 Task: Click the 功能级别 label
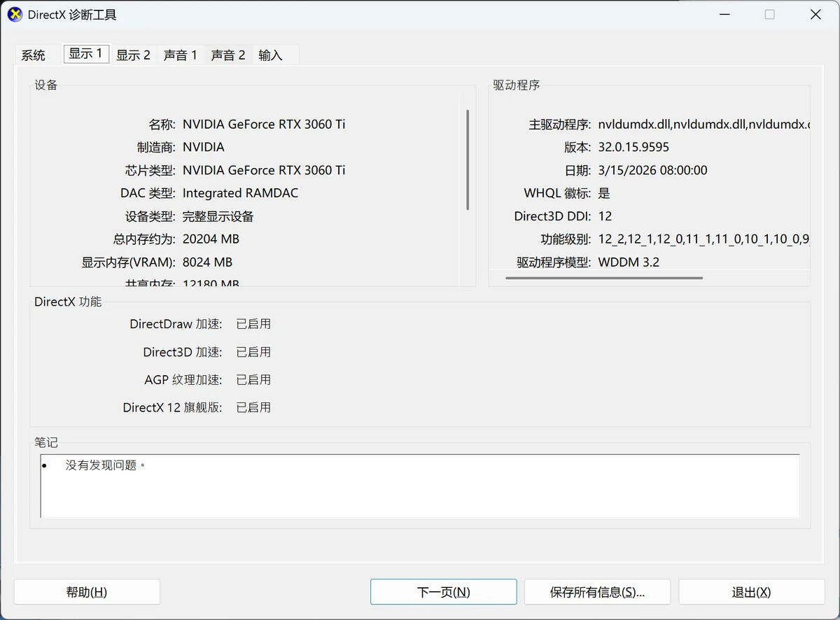(x=566, y=239)
